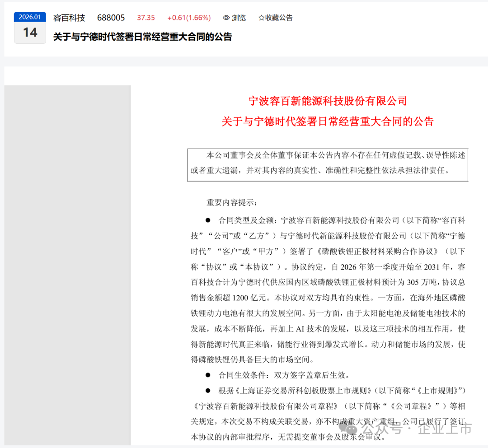This screenshot has height=448, width=488.
Task: Click the red subtitle 关于与宁德时代签署日常经营重大合同的公告
Action: [x=328, y=121]
